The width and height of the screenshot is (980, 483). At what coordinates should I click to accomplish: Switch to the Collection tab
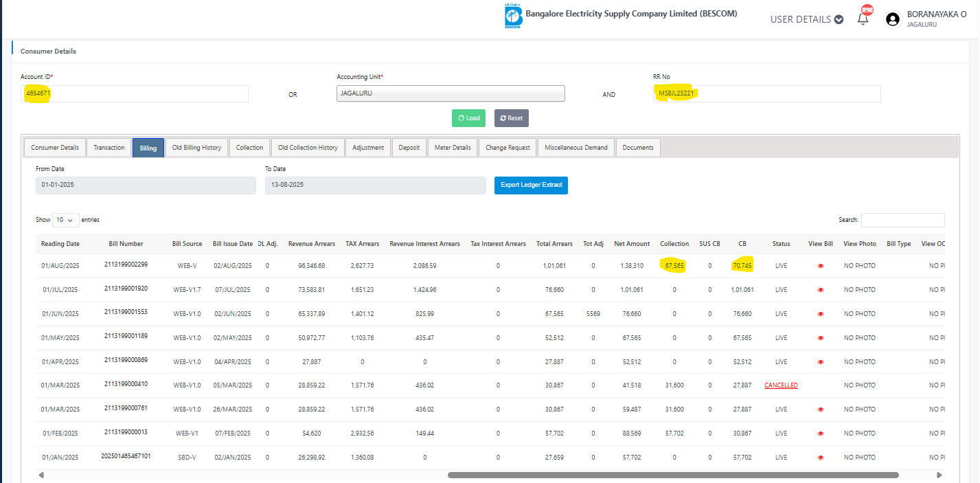coord(249,148)
